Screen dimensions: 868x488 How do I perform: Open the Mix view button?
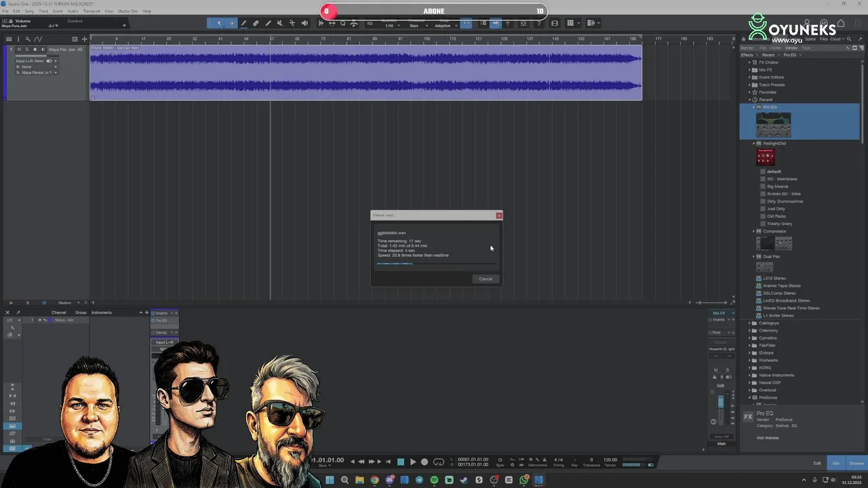click(x=836, y=463)
